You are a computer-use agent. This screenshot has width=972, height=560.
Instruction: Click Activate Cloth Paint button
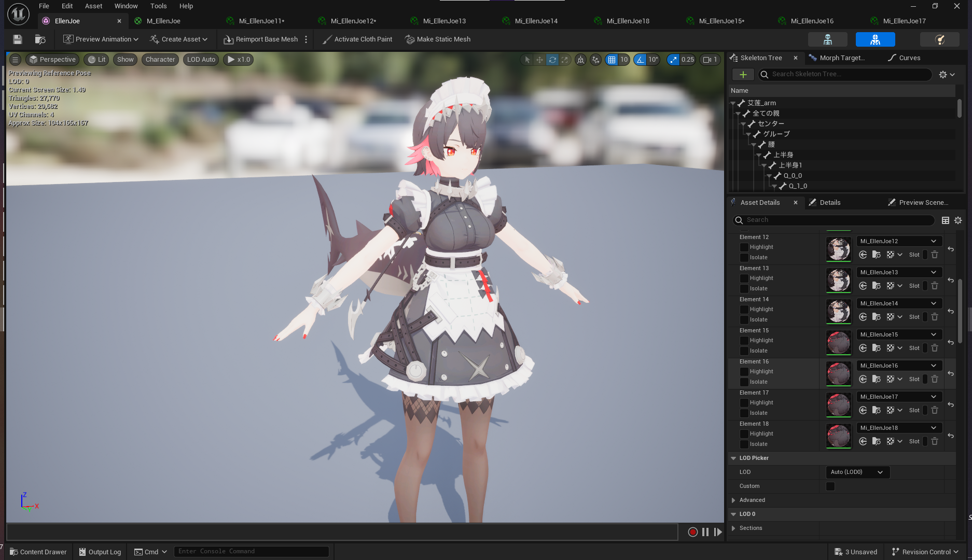357,39
